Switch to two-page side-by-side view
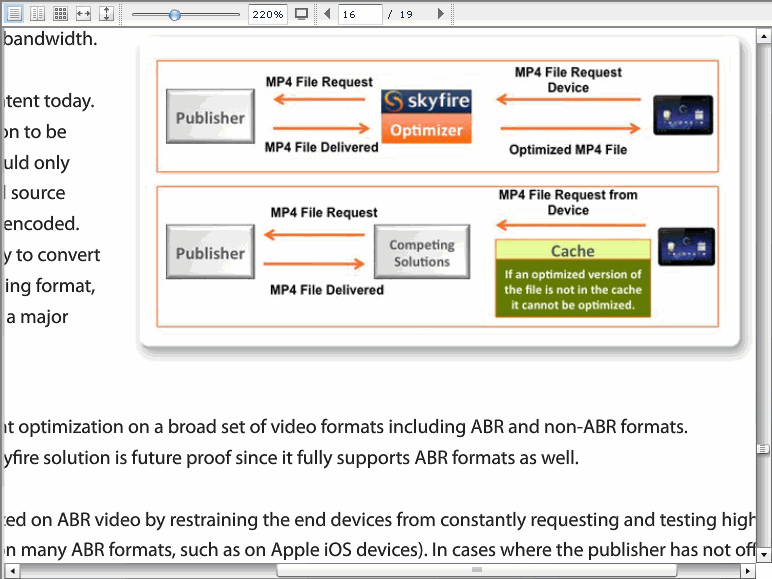Image resolution: width=772 pixels, height=579 pixels. tap(37, 13)
